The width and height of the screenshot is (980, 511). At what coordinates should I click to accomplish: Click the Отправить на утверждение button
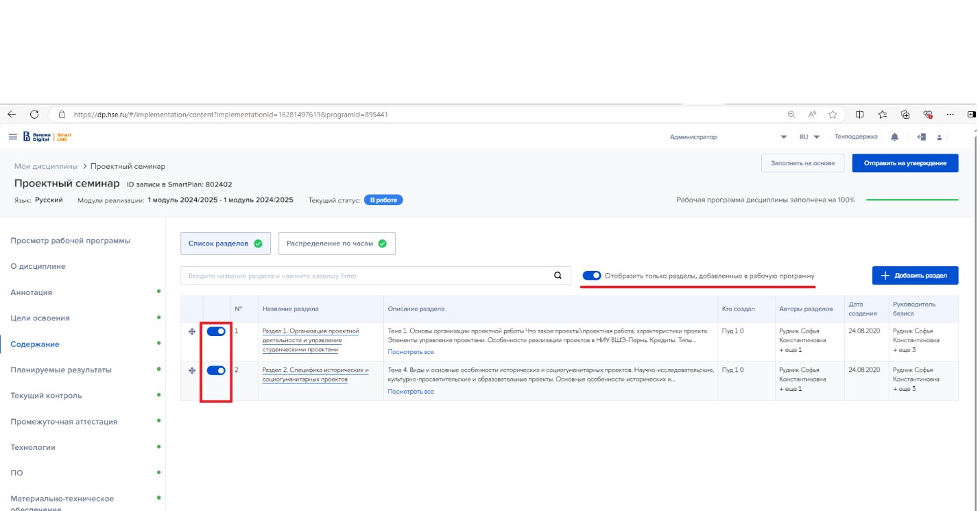(x=905, y=163)
